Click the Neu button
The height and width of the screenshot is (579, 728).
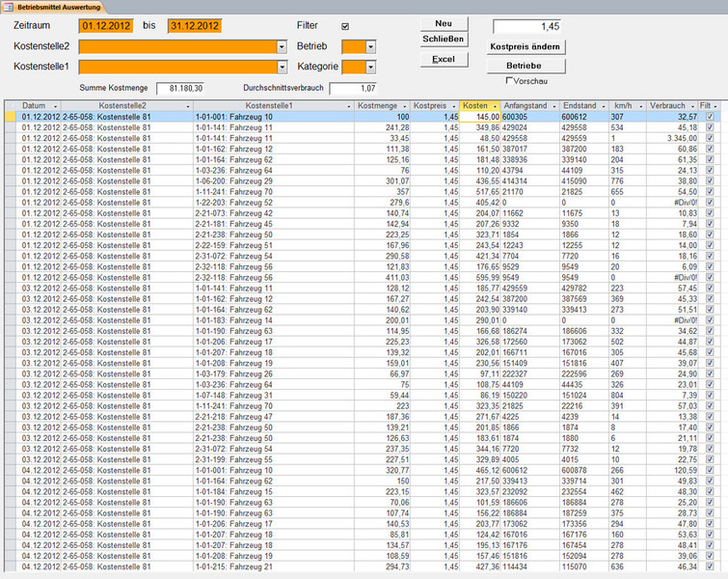coord(444,23)
